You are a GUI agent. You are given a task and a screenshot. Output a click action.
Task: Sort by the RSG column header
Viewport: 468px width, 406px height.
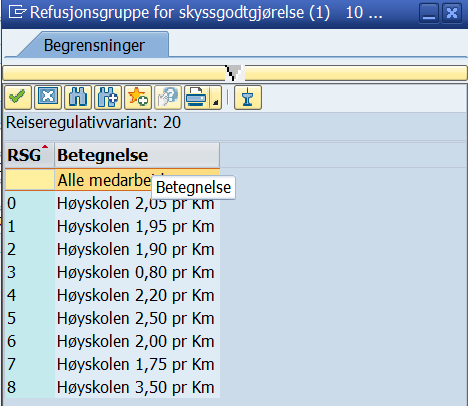click(x=29, y=155)
